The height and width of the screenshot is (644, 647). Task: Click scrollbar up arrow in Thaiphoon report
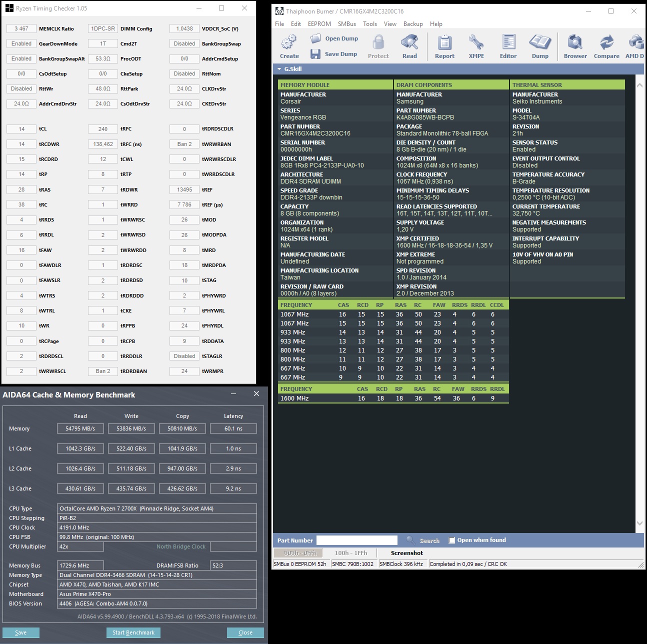(639, 85)
